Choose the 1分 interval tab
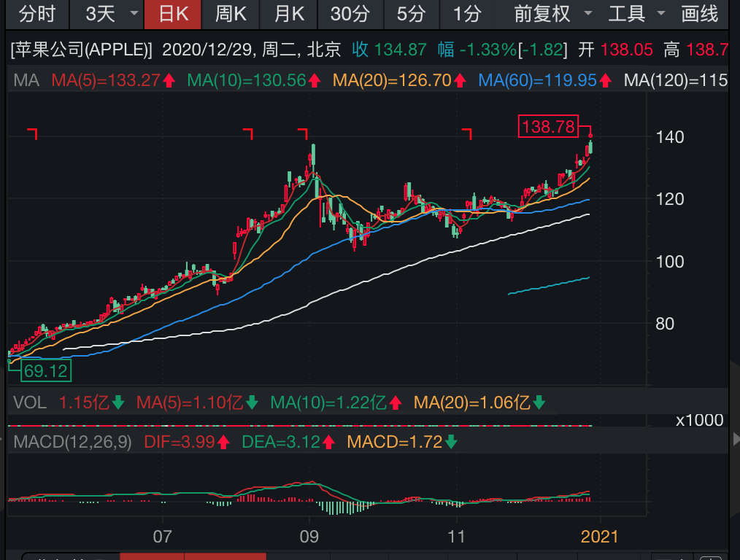Viewport: 740px width, 560px height. [467, 14]
